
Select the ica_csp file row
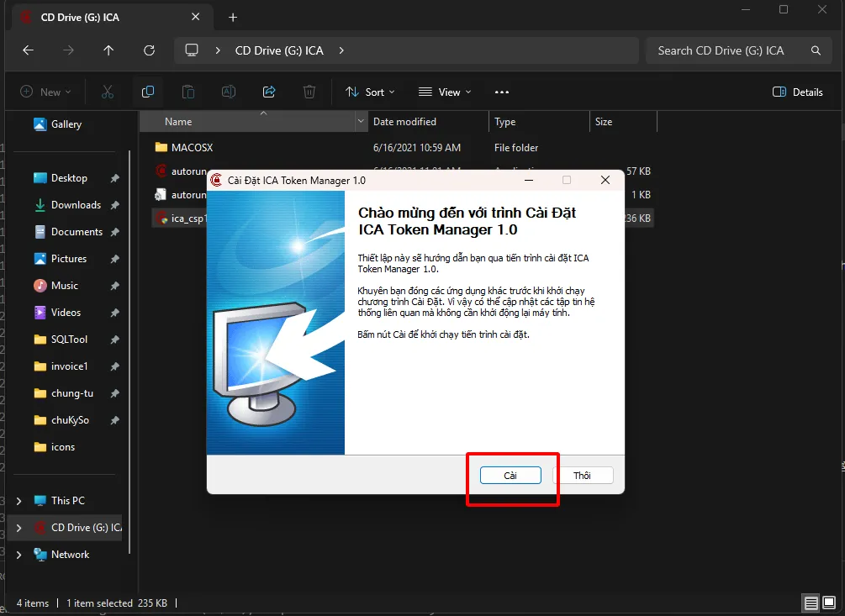(x=182, y=218)
